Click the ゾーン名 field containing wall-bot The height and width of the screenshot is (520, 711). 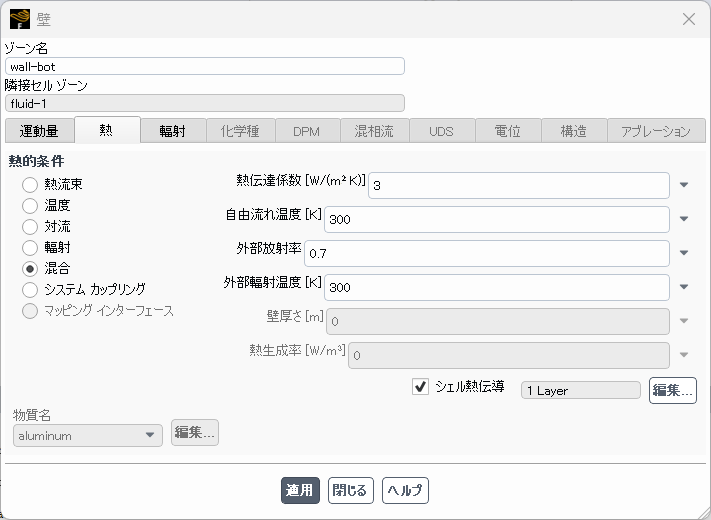[x=205, y=66]
